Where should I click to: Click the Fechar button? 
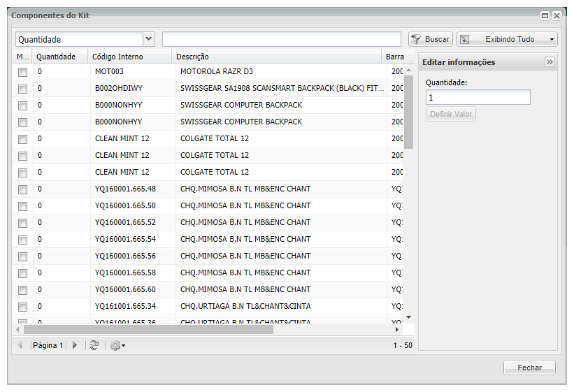529,368
